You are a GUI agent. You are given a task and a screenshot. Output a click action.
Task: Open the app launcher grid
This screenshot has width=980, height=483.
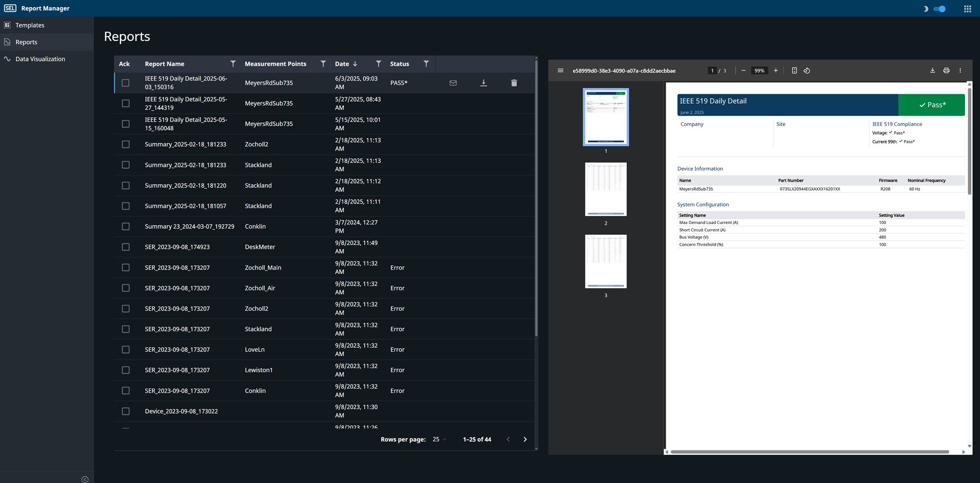coord(967,9)
